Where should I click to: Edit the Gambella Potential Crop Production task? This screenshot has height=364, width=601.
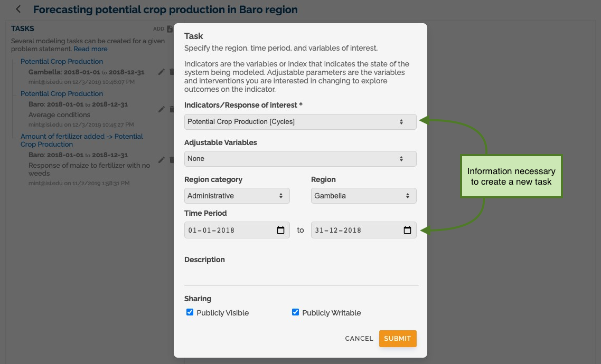(162, 72)
